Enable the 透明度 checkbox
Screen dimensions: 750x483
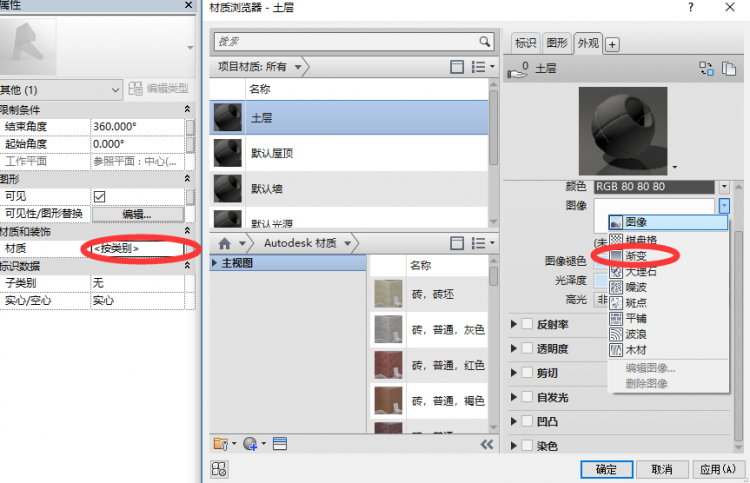pyautogui.click(x=526, y=349)
